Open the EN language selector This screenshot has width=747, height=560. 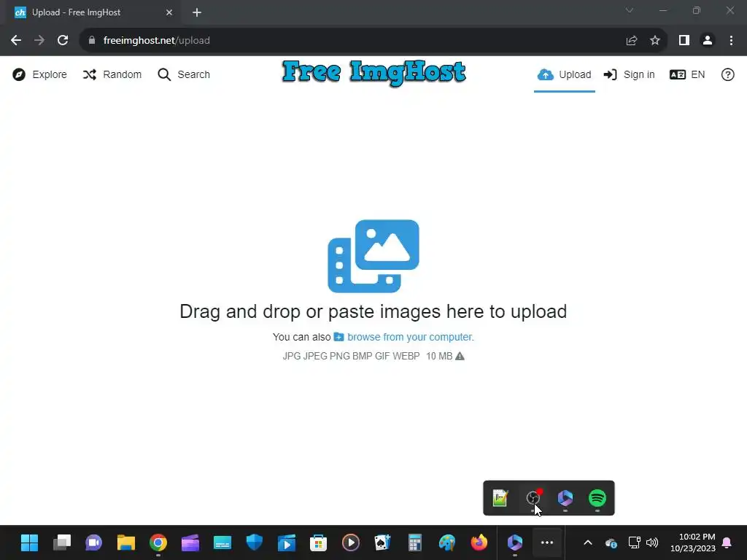(x=687, y=75)
